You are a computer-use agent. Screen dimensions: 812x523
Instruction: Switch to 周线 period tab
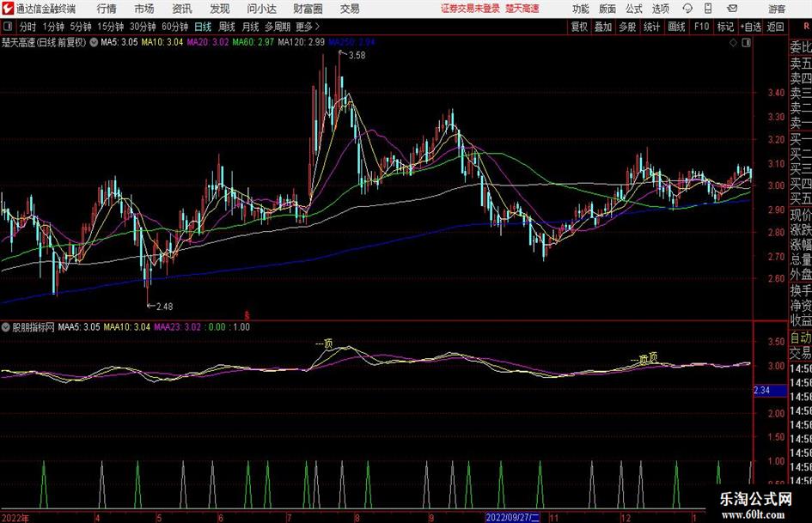(x=226, y=27)
